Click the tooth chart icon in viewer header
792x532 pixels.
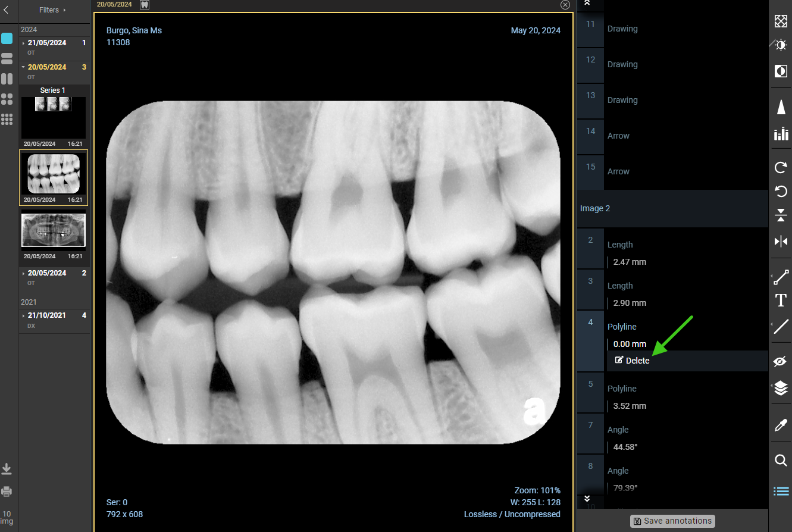click(144, 5)
